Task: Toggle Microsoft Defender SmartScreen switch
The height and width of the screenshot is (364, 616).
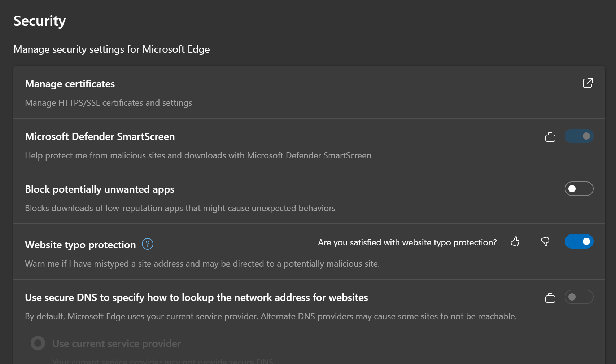Action: coord(579,136)
